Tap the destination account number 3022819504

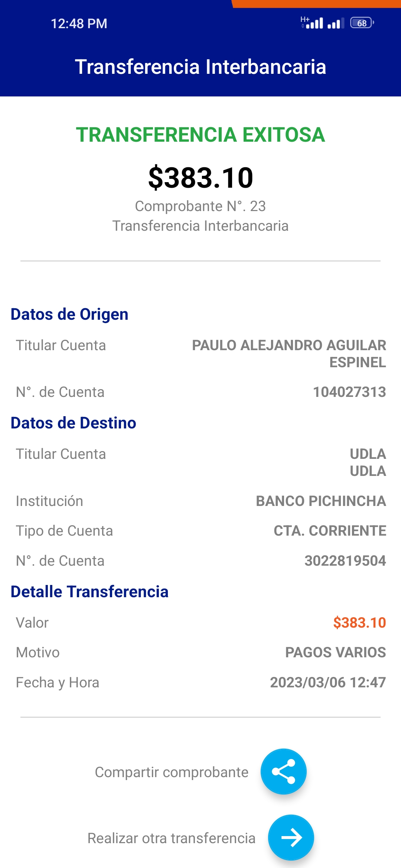coord(345,561)
